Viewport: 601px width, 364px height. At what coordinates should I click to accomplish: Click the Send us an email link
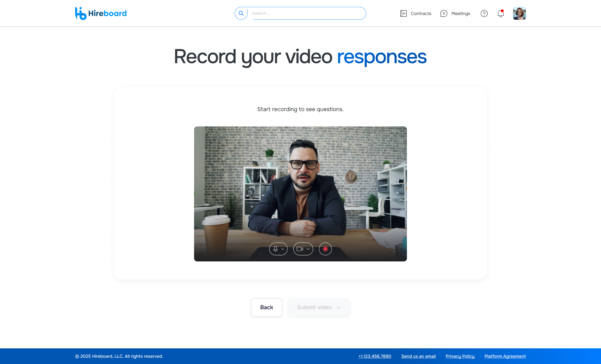coord(418,356)
